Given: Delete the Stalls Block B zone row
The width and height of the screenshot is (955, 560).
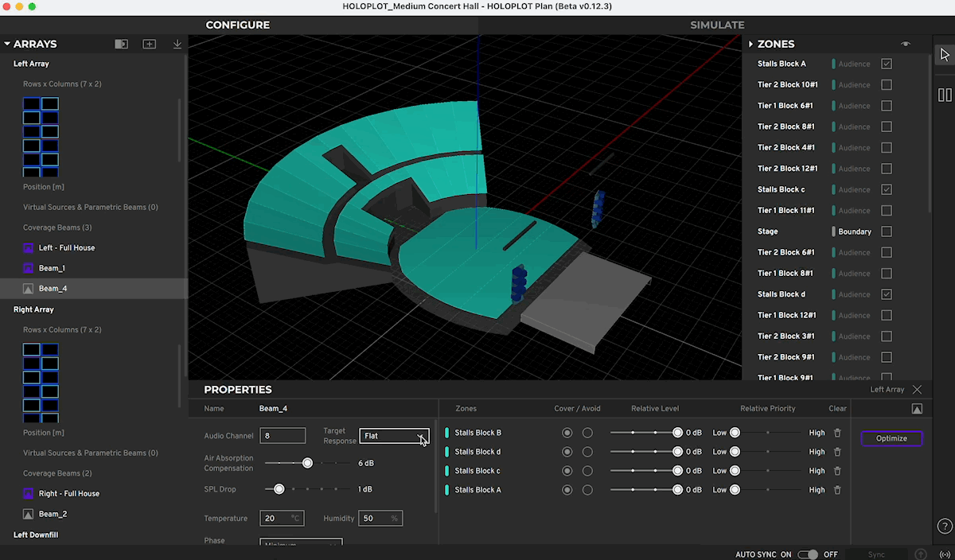Looking at the screenshot, I should pos(837,433).
